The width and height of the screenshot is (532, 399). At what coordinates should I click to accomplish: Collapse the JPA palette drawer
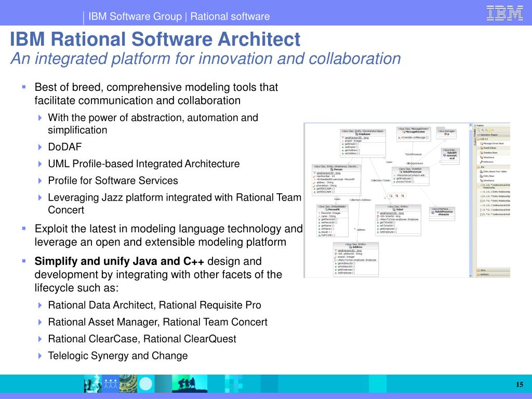494,167
